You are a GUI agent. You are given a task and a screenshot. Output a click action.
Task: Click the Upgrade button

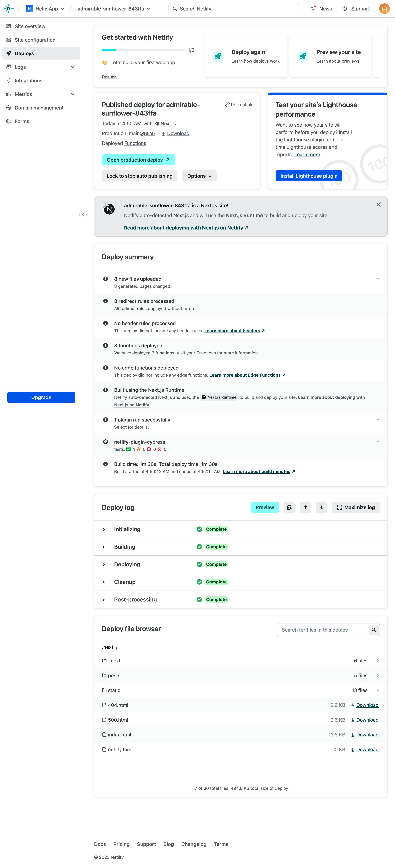click(x=41, y=397)
